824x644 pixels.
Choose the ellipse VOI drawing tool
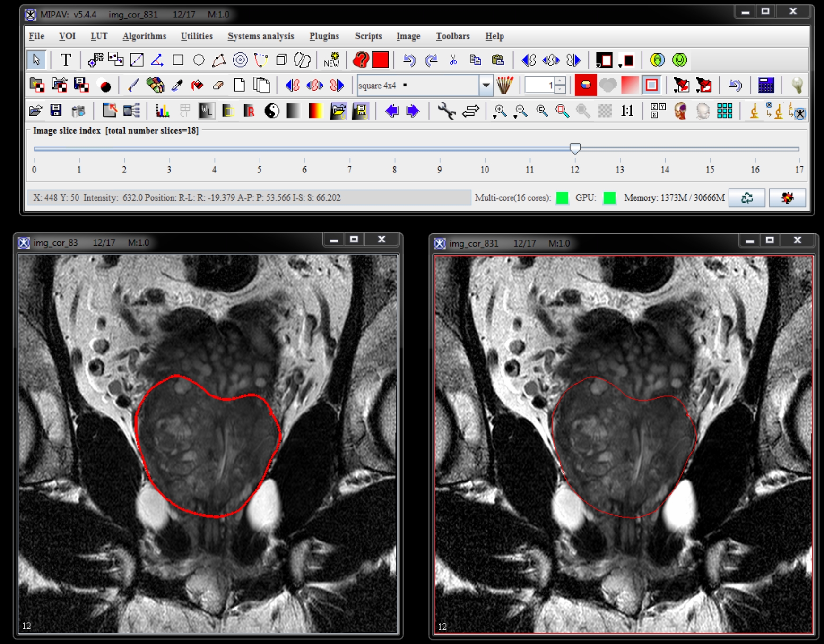point(199,60)
